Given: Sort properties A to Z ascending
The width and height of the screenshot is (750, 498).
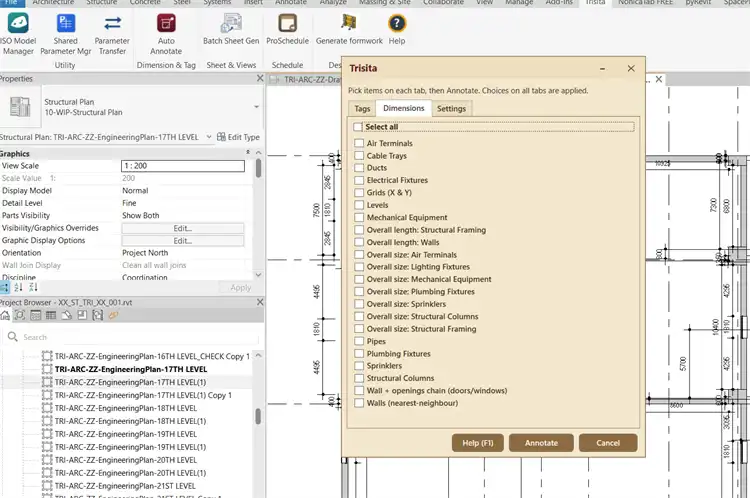Looking at the screenshot, I should click(x=18, y=287).
